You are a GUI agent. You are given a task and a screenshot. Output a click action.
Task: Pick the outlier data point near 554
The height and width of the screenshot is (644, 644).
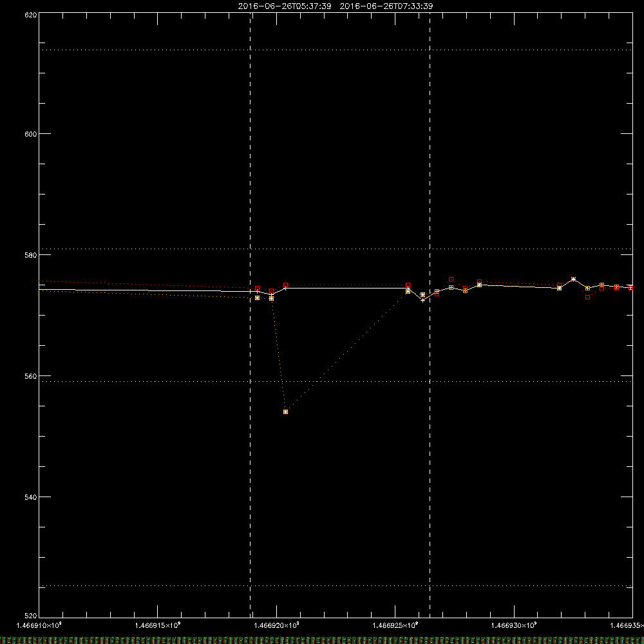point(286,412)
